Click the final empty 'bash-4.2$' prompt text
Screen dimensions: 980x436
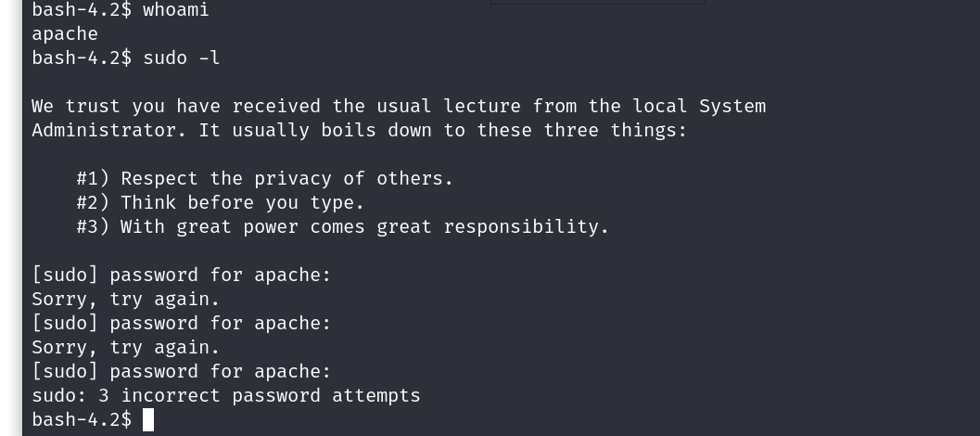pos(82,420)
